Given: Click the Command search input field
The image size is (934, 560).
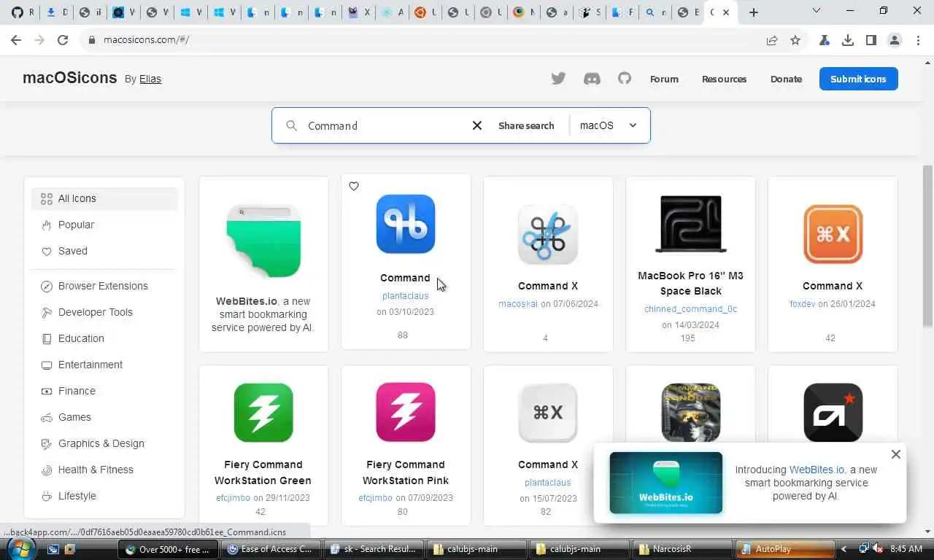Looking at the screenshot, I should pyautogui.click(x=383, y=125).
